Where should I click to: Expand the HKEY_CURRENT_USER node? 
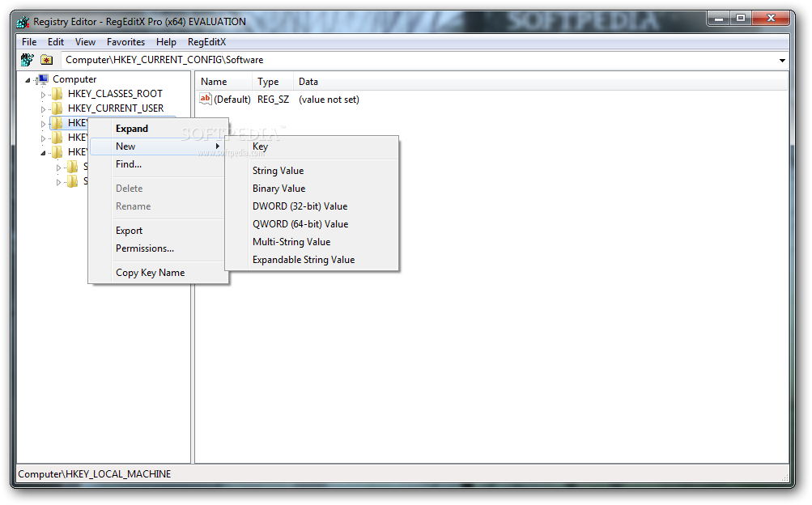(x=43, y=109)
